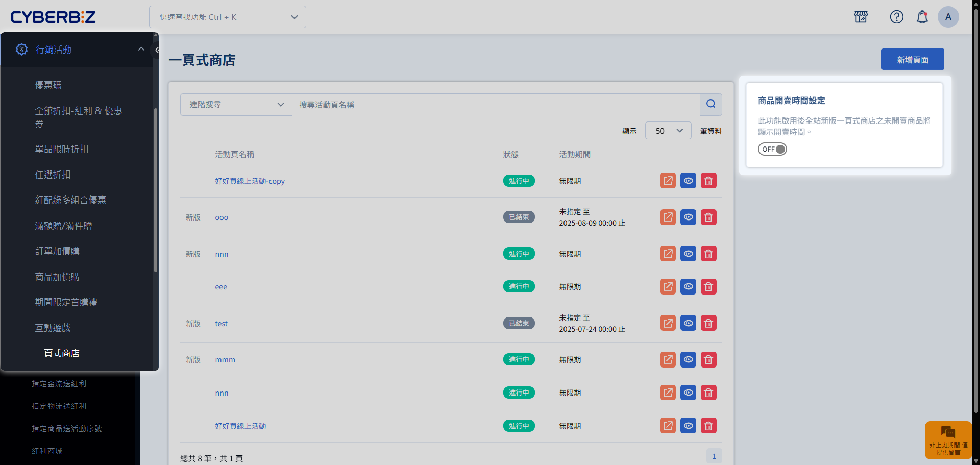Image resolution: width=980 pixels, height=465 pixels.
Task: Click edit icon for mmm row
Action: click(668, 360)
